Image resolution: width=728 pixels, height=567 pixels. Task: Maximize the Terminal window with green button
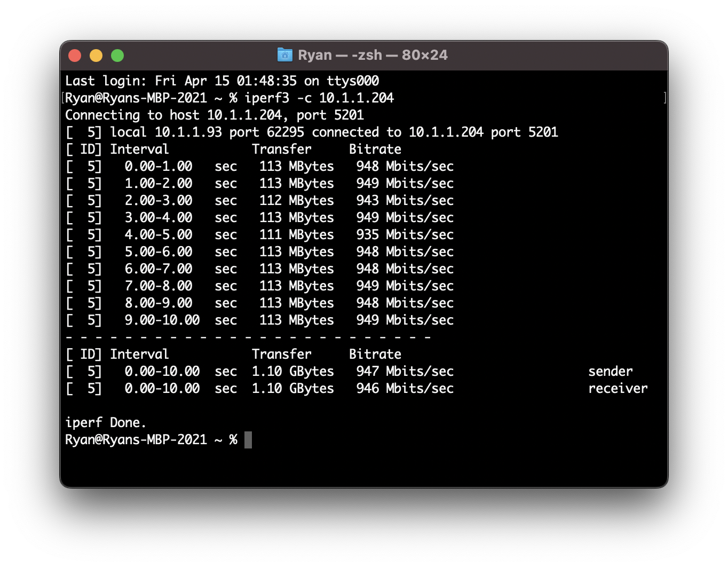click(x=117, y=56)
